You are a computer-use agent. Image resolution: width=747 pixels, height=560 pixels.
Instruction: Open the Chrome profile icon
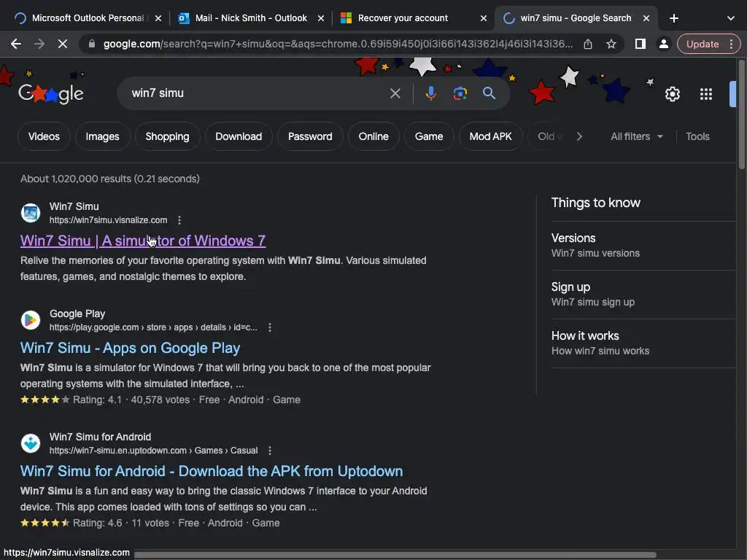click(x=663, y=44)
